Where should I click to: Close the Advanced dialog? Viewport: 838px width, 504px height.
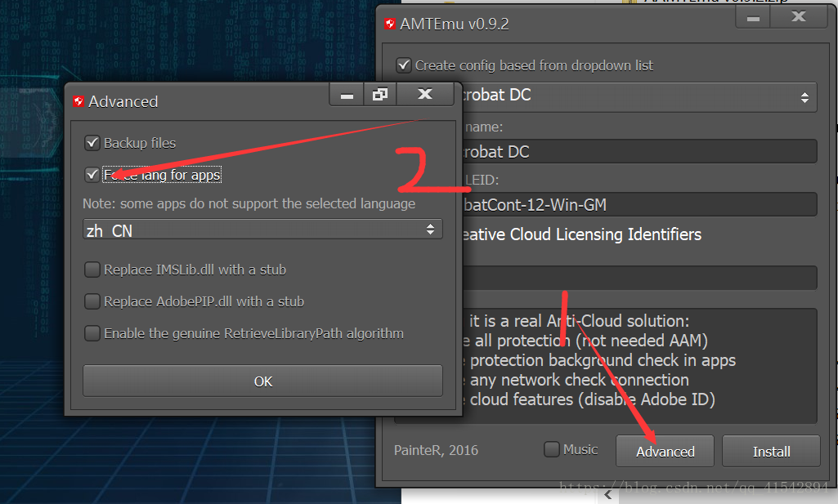pyautogui.click(x=425, y=95)
